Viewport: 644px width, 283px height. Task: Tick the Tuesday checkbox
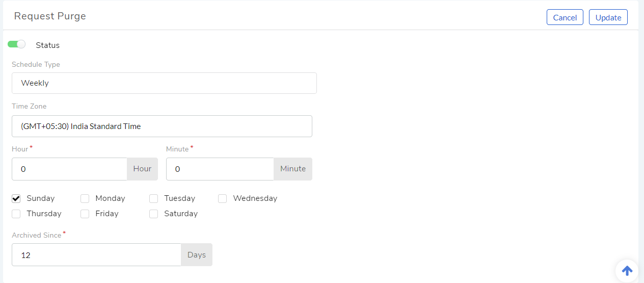click(x=153, y=198)
